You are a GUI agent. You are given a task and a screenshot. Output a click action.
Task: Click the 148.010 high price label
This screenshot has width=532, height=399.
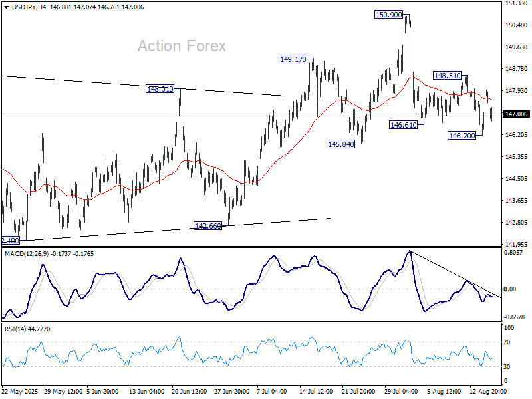pos(160,88)
